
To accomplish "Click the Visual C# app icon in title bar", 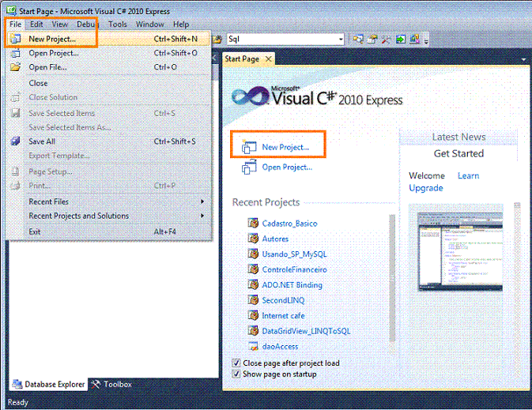I will pos(11,10).
